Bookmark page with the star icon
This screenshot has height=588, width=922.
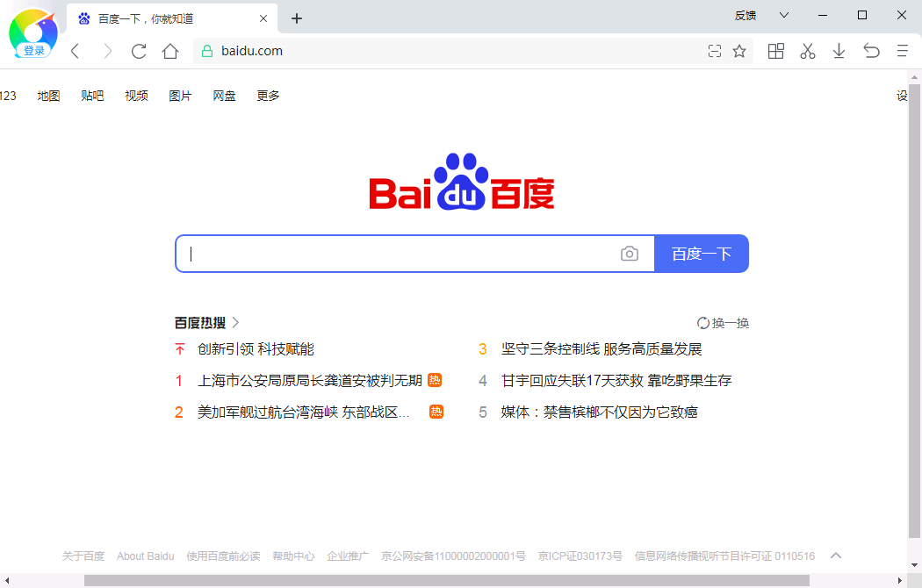739,51
